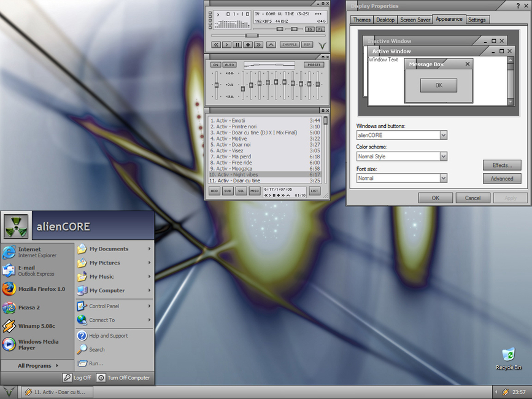Enable the equalizer AUTO button

point(229,64)
